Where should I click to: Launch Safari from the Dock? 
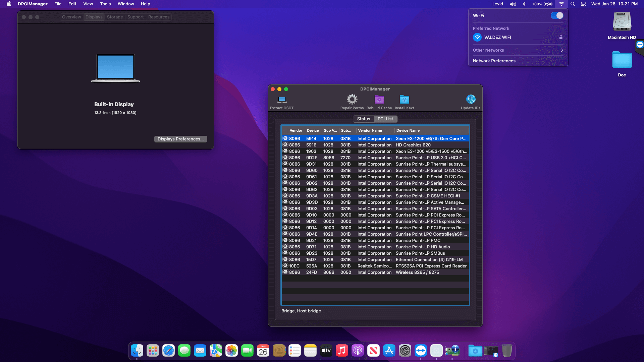point(168,351)
